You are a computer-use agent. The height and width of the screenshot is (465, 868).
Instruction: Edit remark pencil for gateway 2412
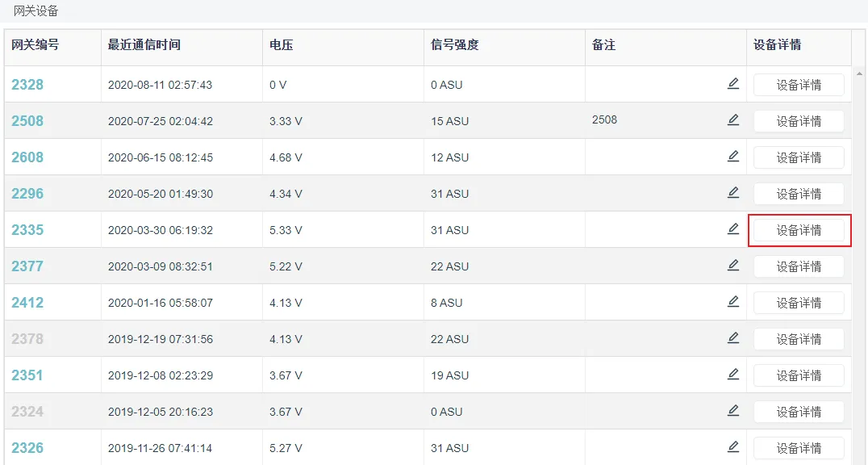(x=733, y=301)
